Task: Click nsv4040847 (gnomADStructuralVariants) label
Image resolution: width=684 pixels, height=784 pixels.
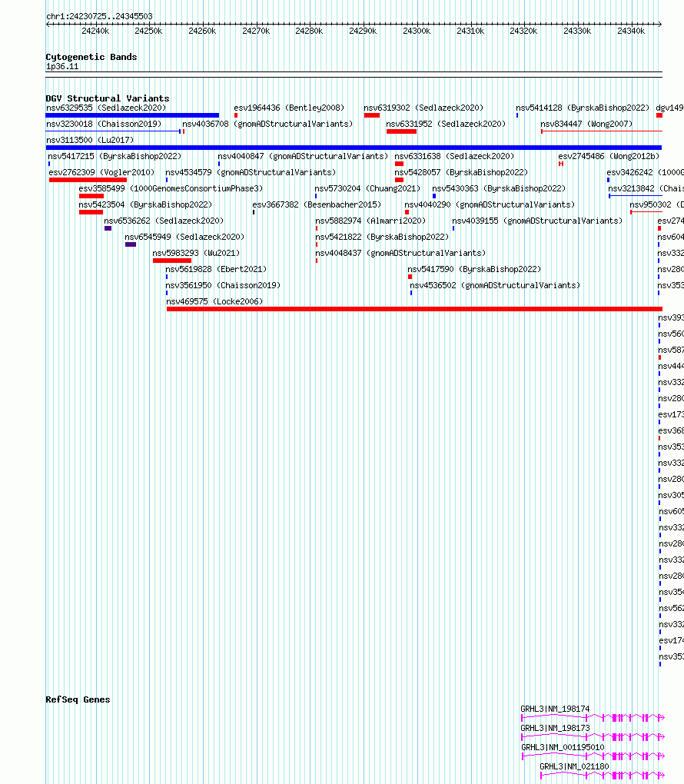Action: [303, 156]
